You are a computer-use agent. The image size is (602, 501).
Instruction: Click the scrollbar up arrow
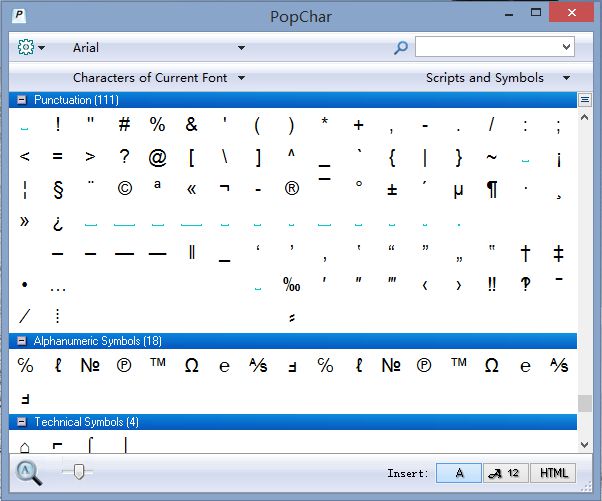coord(584,117)
